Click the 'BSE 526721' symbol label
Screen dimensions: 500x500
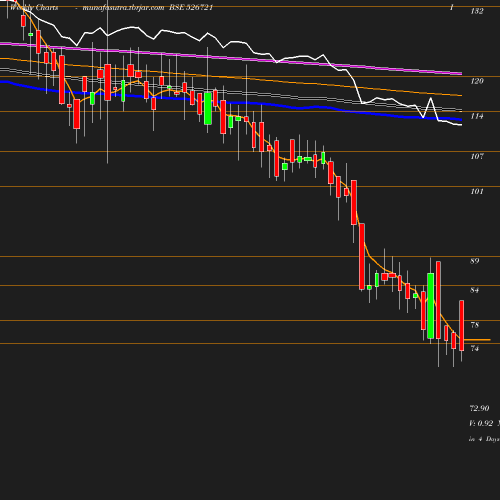coord(191,7)
